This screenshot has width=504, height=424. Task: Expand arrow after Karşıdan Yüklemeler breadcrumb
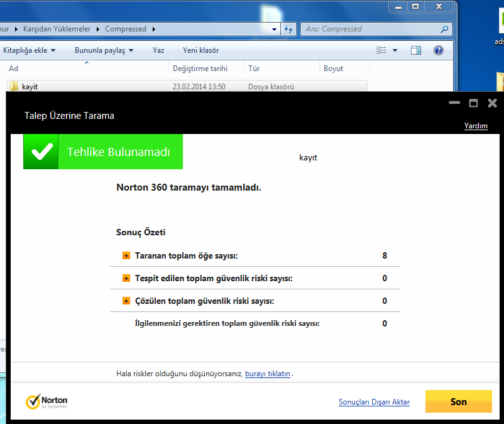coord(97,30)
